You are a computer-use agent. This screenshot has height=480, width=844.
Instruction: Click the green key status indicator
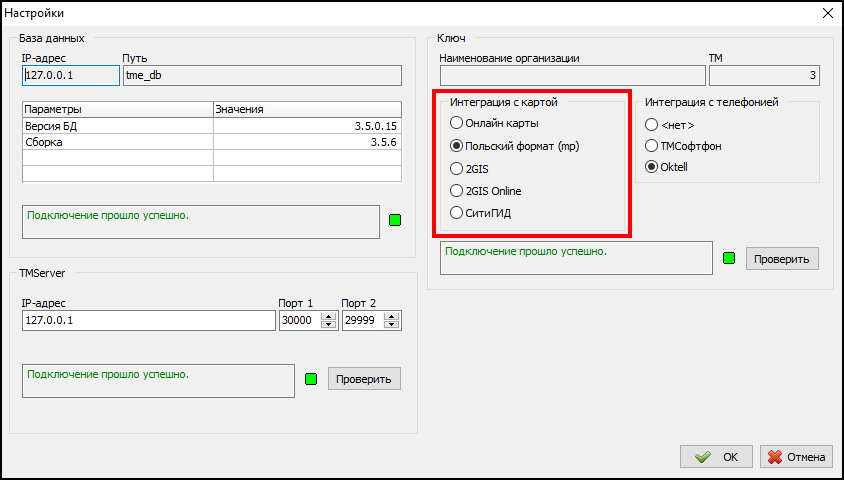[729, 259]
